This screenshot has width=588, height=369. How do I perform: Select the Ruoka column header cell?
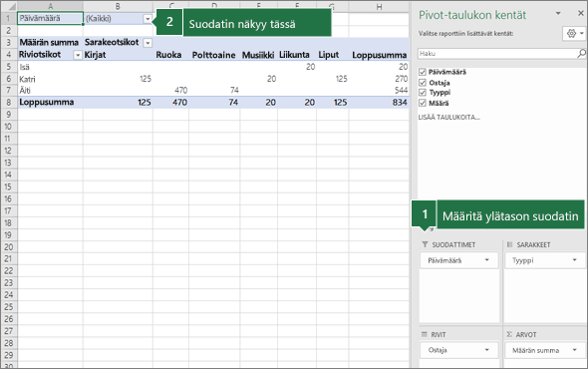tap(170, 55)
